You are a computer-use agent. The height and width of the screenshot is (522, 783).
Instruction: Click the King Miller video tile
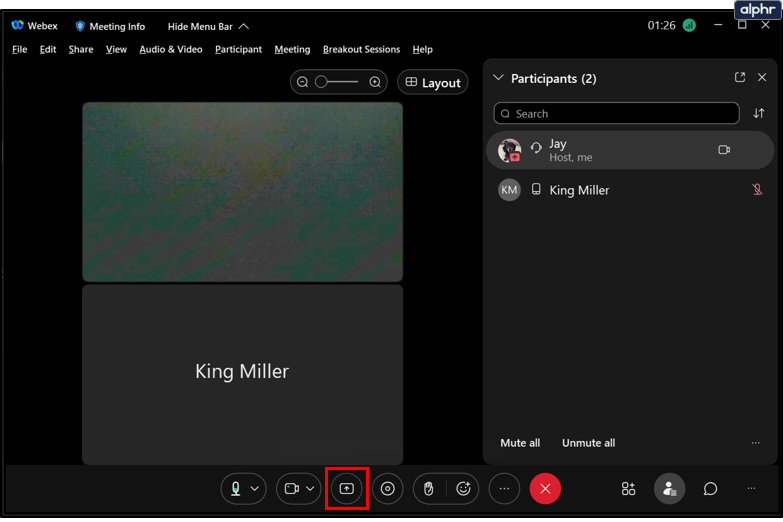point(242,374)
